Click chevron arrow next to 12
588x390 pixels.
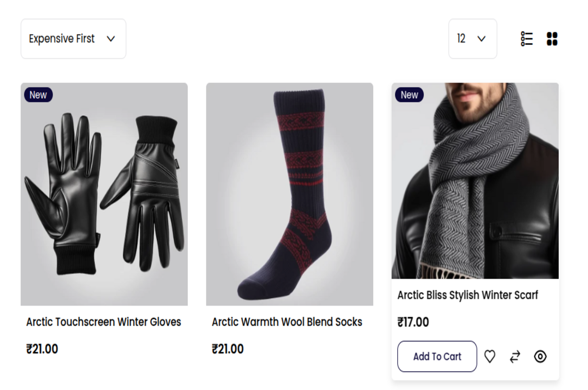click(482, 39)
